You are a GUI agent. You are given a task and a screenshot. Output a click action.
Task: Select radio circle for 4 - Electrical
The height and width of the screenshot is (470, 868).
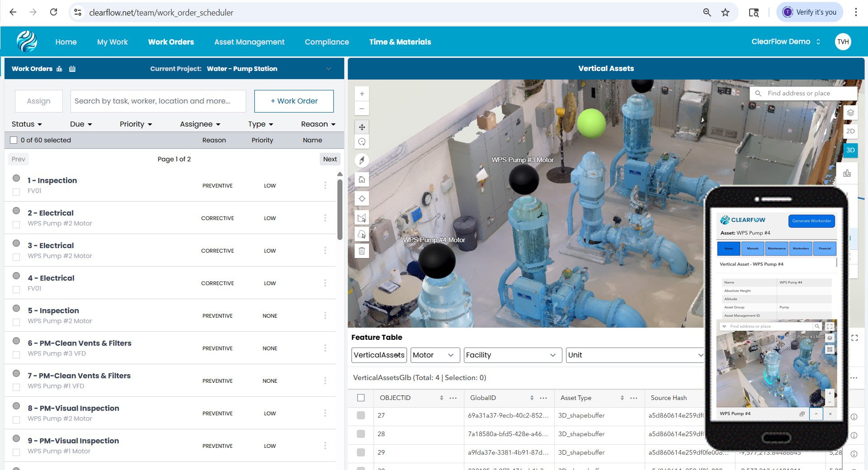(x=16, y=276)
